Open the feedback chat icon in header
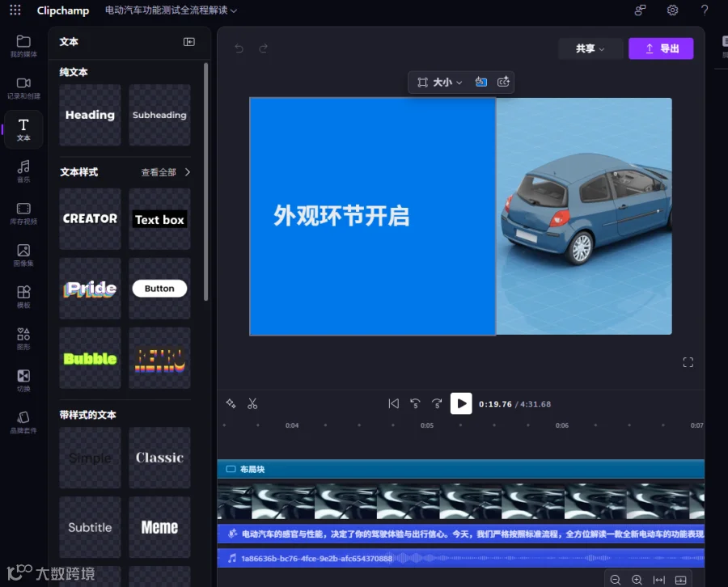The image size is (728, 587). coord(641,11)
